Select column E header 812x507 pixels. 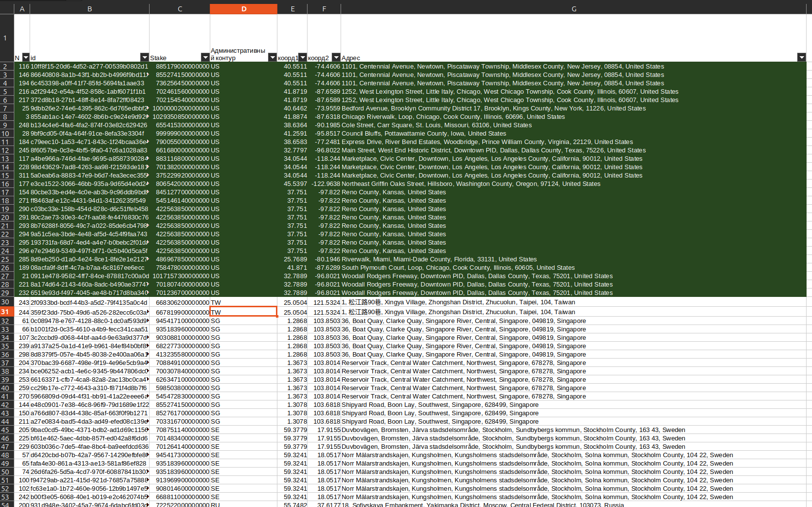292,9
